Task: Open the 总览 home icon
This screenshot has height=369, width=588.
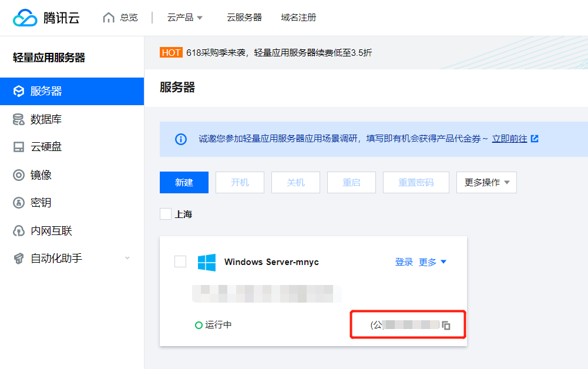Action: click(x=109, y=18)
